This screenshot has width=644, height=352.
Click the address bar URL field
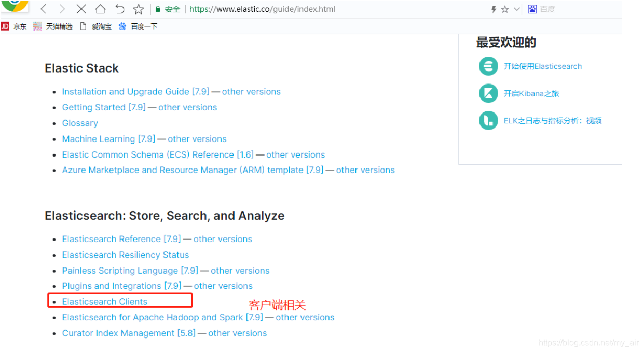[x=262, y=9]
